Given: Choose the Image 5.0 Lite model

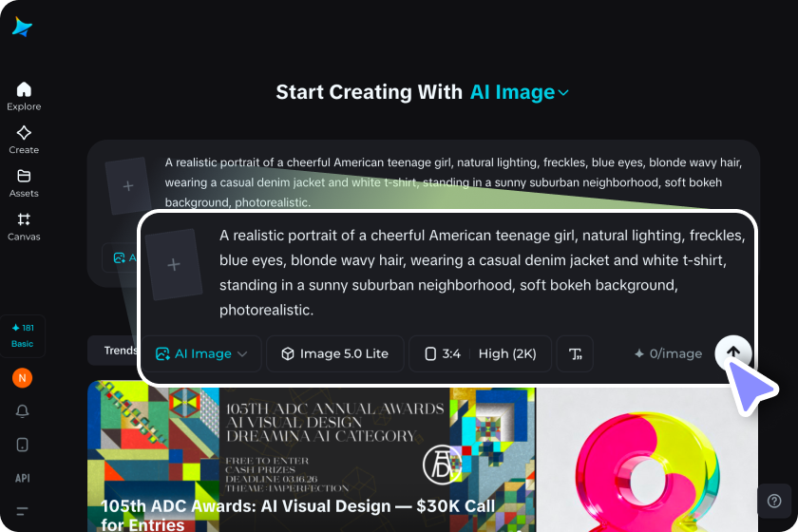Looking at the screenshot, I should coord(334,353).
